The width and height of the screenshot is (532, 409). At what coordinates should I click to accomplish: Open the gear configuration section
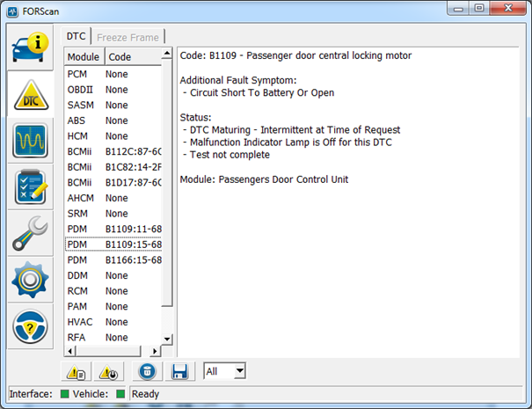pyautogui.click(x=29, y=281)
